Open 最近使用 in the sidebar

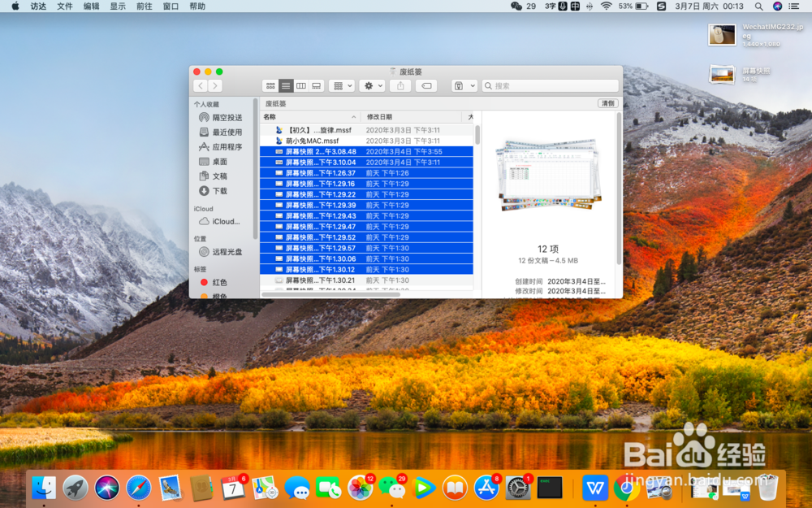[221, 132]
